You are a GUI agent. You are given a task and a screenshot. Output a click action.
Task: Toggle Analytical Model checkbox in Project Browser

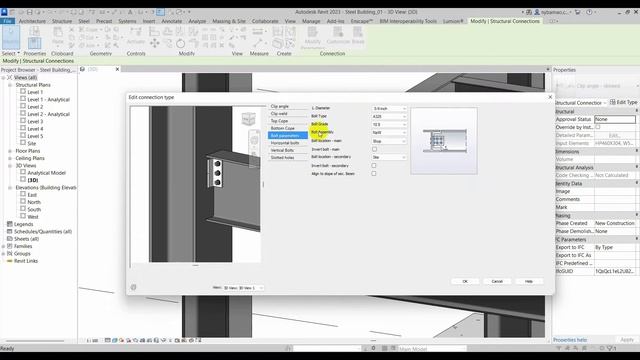23,173
